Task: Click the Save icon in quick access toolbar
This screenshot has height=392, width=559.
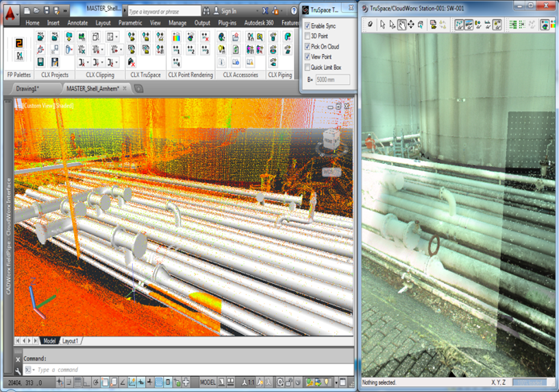Action: click(47, 11)
